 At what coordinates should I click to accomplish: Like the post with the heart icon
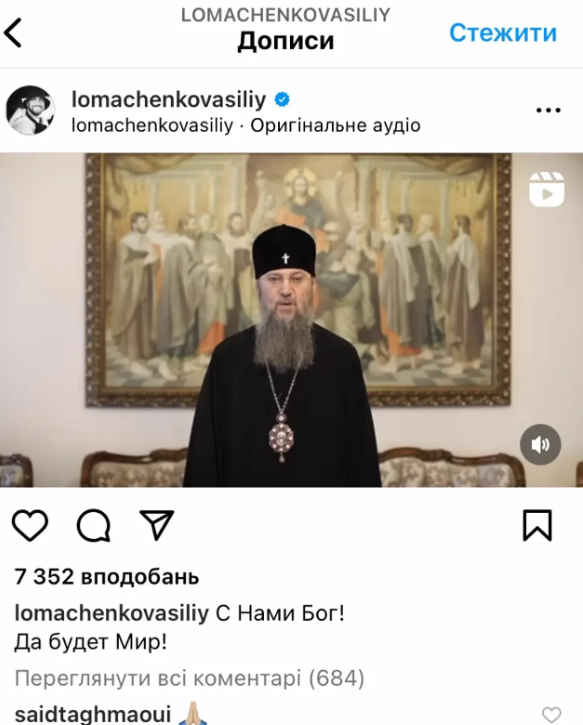[30, 525]
